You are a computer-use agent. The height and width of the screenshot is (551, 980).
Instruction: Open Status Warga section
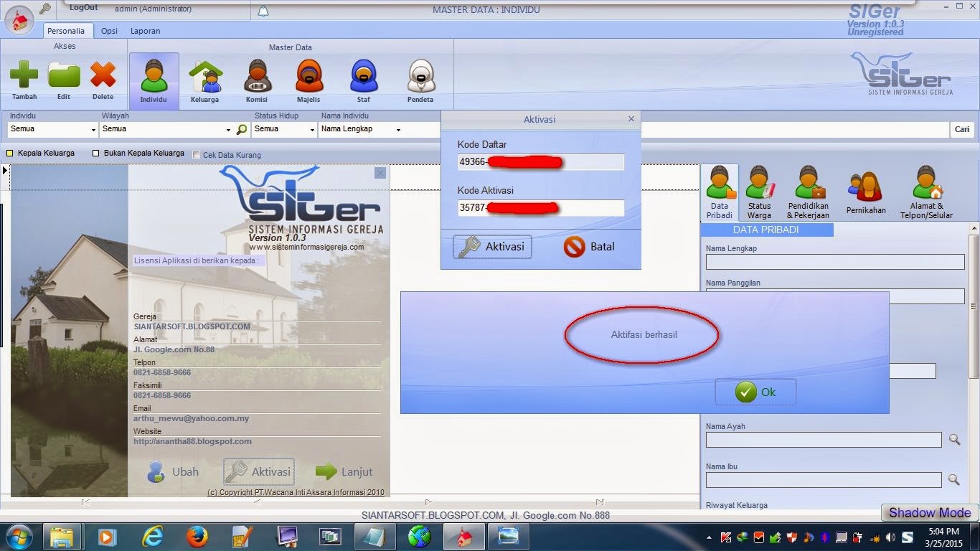[759, 192]
